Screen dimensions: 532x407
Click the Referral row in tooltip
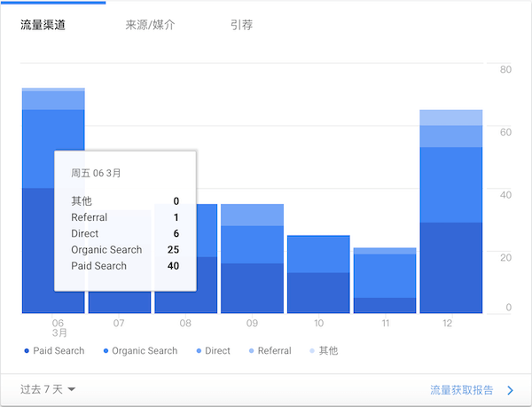125,217
